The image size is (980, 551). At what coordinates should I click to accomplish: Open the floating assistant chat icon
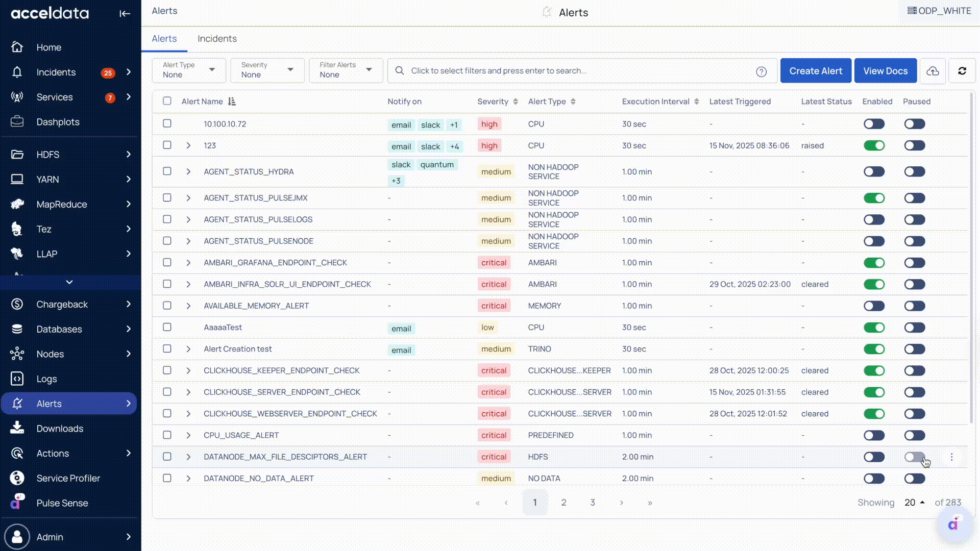click(x=953, y=524)
